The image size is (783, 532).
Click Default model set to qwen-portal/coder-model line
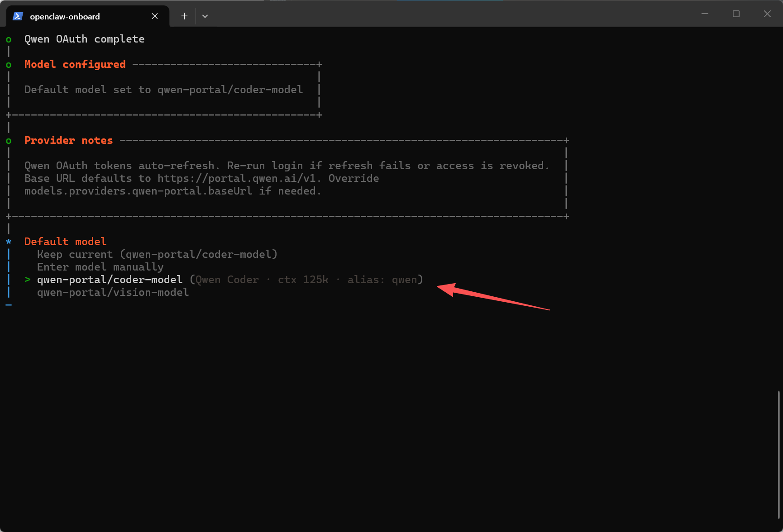point(163,90)
